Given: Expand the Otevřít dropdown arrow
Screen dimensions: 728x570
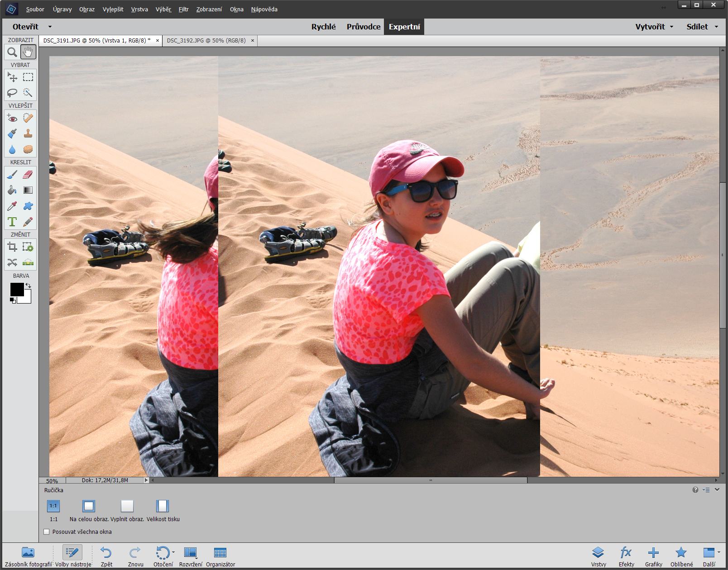Looking at the screenshot, I should [50, 27].
